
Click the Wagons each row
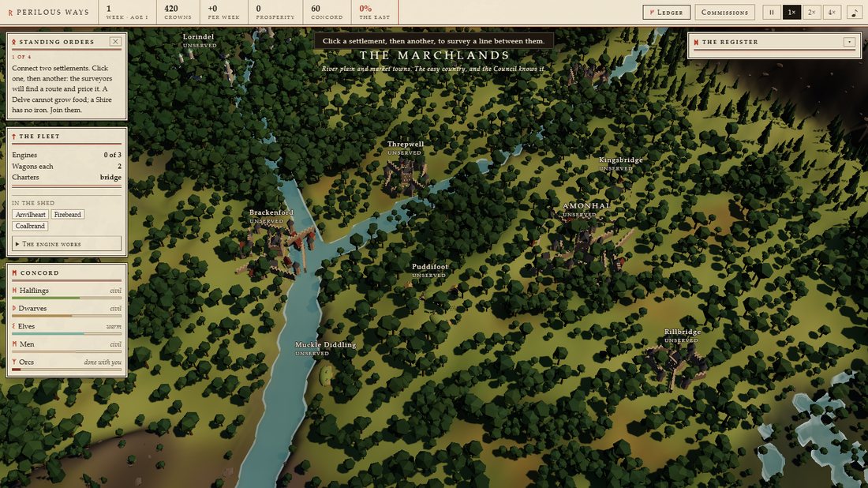point(66,166)
